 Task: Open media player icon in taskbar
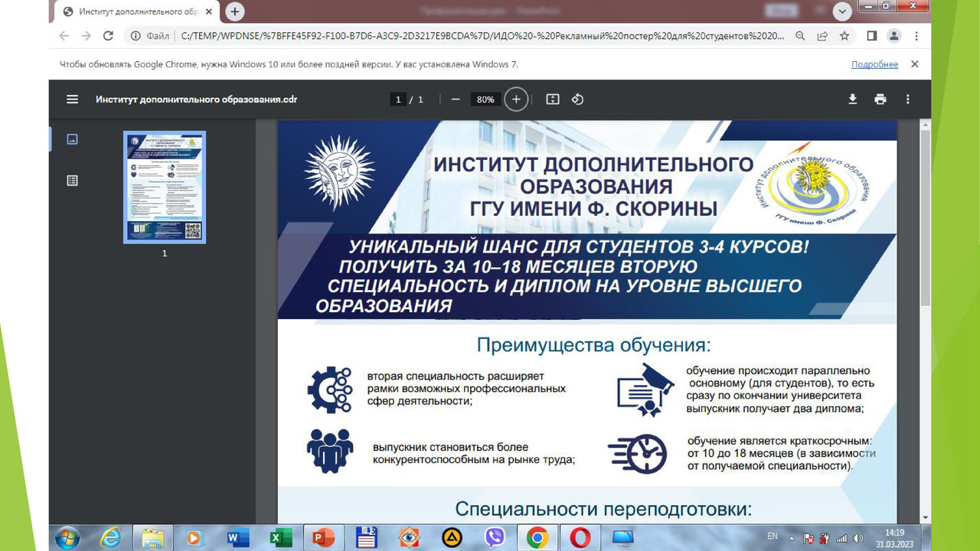point(194,539)
